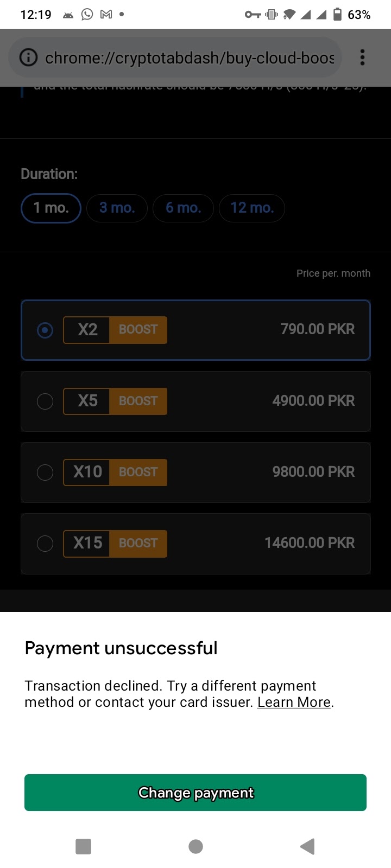Open the Learn More link

pos(293,702)
